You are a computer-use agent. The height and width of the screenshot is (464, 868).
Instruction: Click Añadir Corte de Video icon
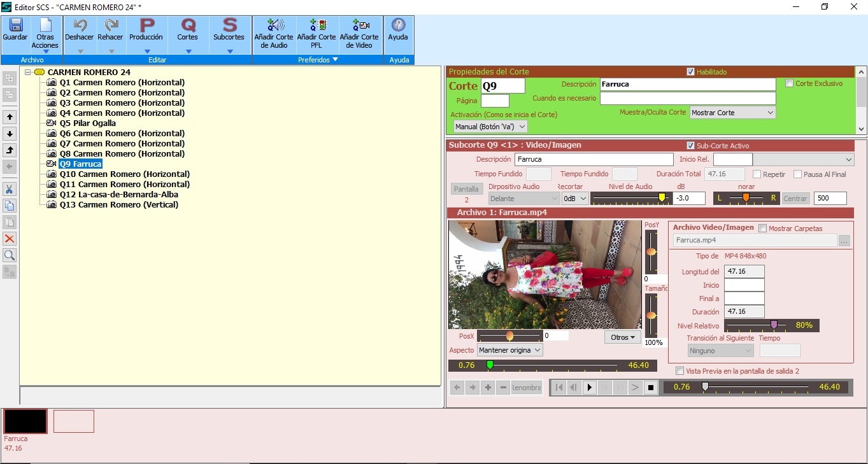point(359,26)
